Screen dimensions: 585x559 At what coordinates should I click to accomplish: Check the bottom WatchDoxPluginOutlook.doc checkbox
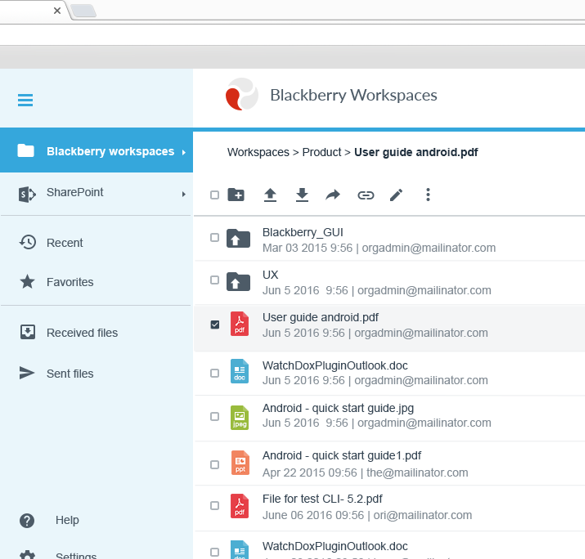215,552
